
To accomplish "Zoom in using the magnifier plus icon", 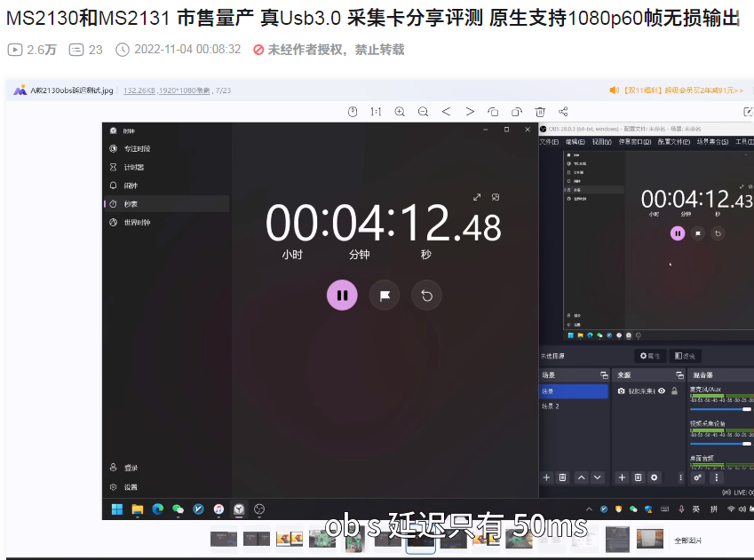I will pyautogui.click(x=399, y=113).
